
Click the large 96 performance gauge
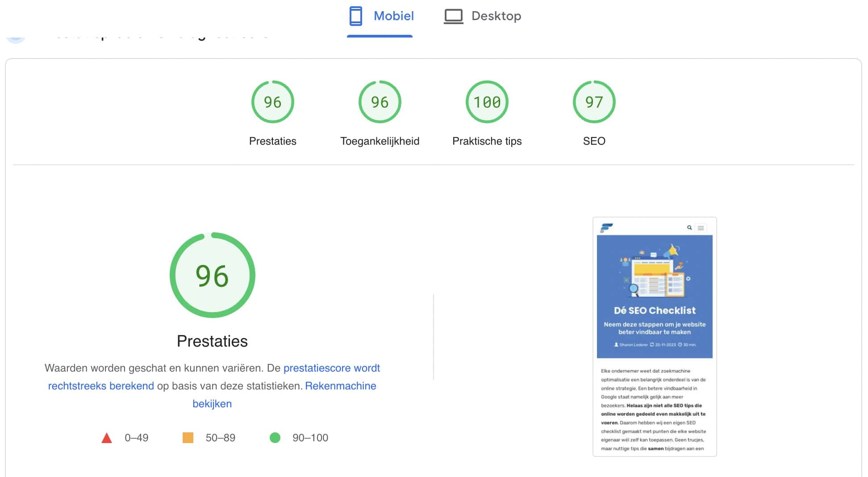tap(212, 275)
